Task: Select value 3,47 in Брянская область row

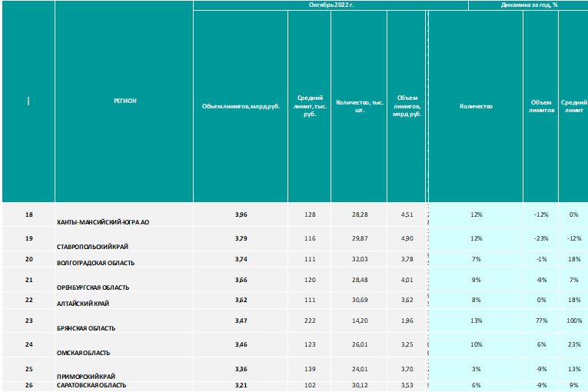Action: point(241,321)
